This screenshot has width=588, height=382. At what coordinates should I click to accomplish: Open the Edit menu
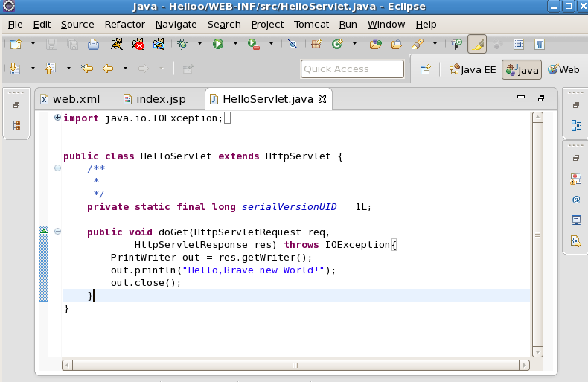pyautogui.click(x=42, y=25)
